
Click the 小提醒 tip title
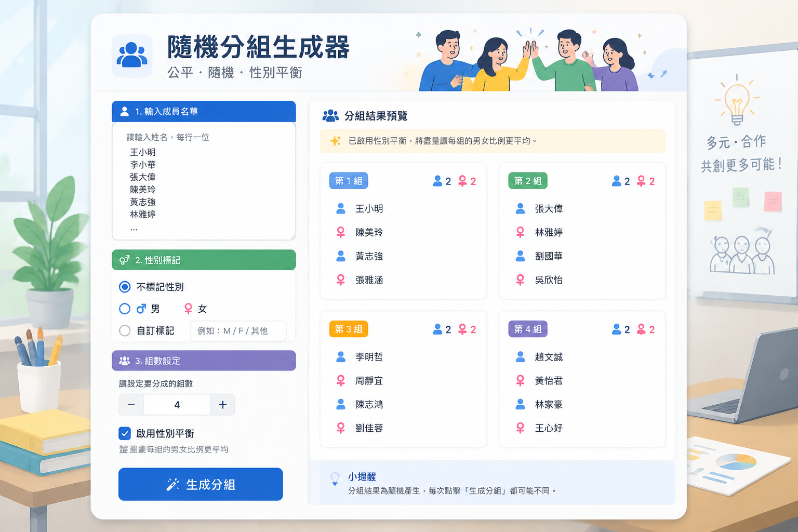click(x=362, y=476)
